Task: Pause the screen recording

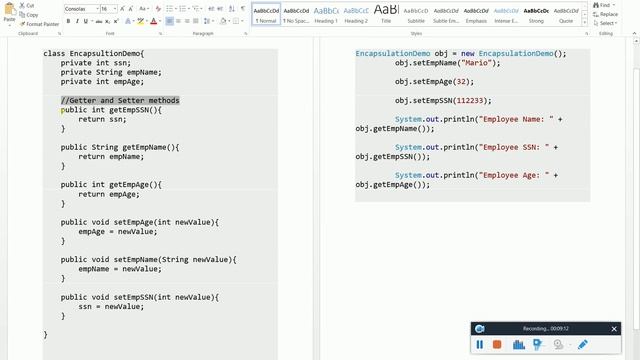Action: (x=480, y=345)
